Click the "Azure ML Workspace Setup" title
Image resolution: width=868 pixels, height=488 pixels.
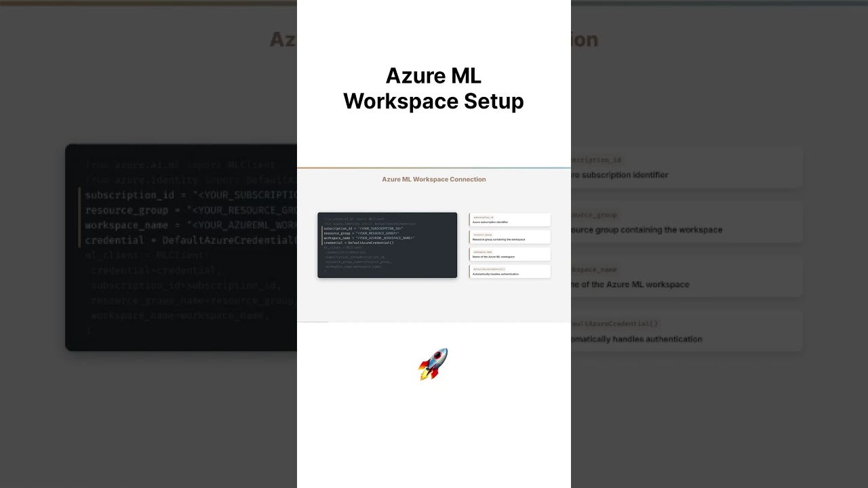pos(433,88)
